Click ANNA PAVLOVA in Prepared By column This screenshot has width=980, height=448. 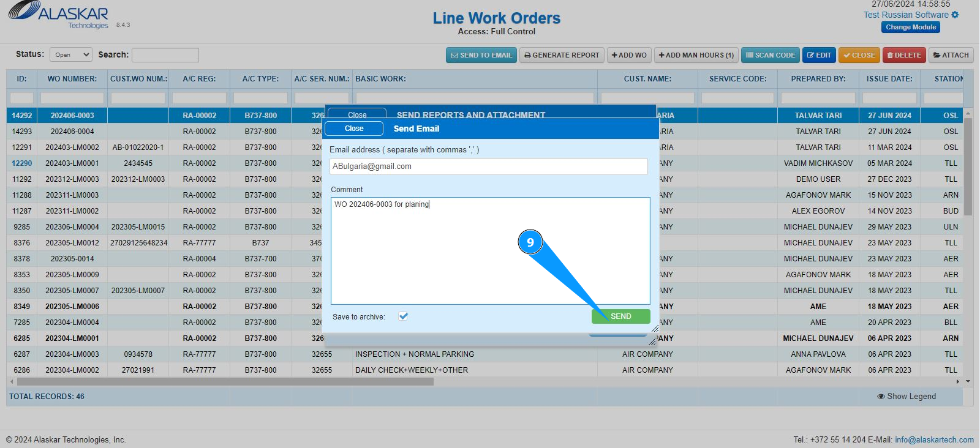pos(818,354)
